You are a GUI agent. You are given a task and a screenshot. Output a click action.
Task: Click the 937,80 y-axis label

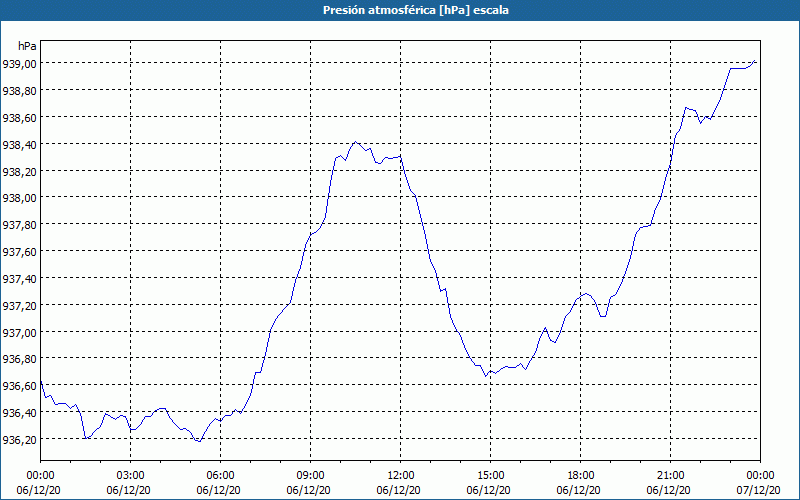coord(19,224)
